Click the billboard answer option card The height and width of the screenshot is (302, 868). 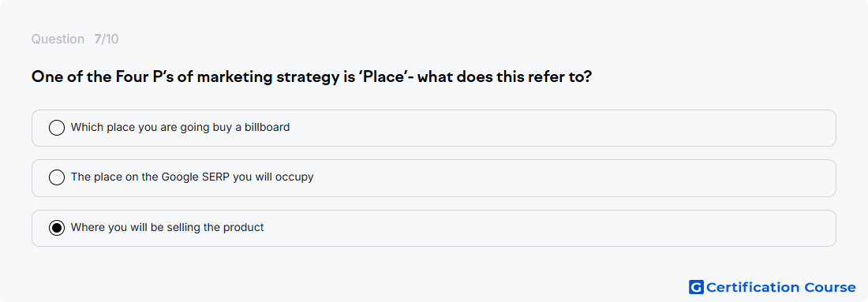tap(433, 128)
